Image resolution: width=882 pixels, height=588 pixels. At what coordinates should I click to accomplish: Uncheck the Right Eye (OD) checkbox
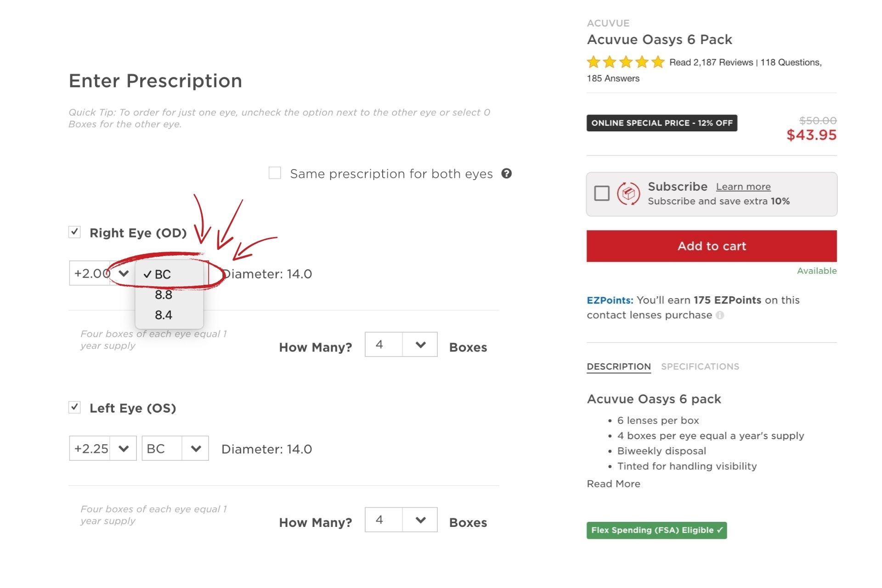tap(74, 232)
